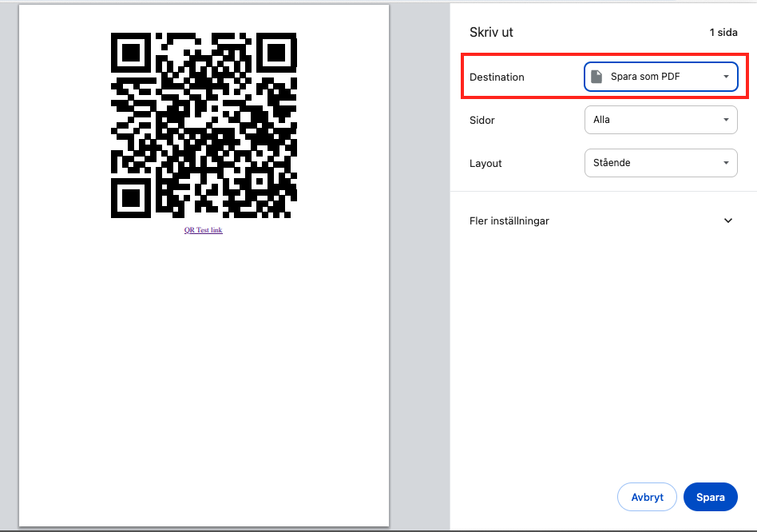Click the arrow on the Sidor dropdown
757x532 pixels.
point(726,120)
